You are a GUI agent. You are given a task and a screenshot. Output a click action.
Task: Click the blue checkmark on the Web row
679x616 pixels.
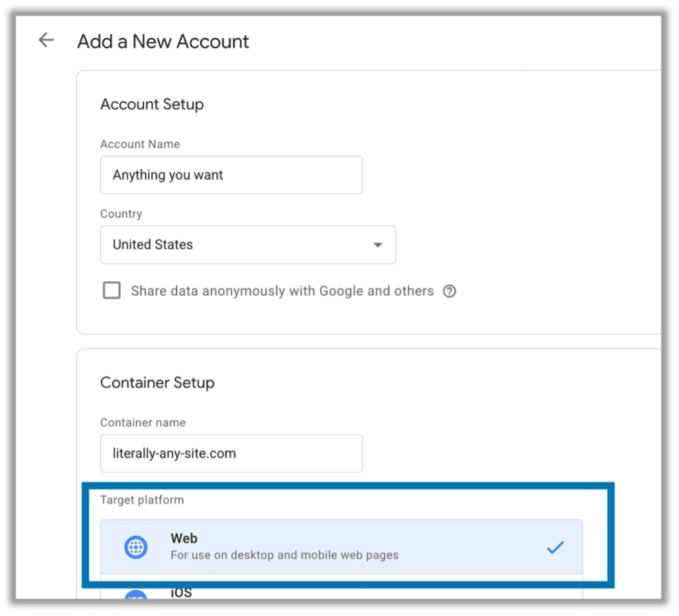point(556,547)
